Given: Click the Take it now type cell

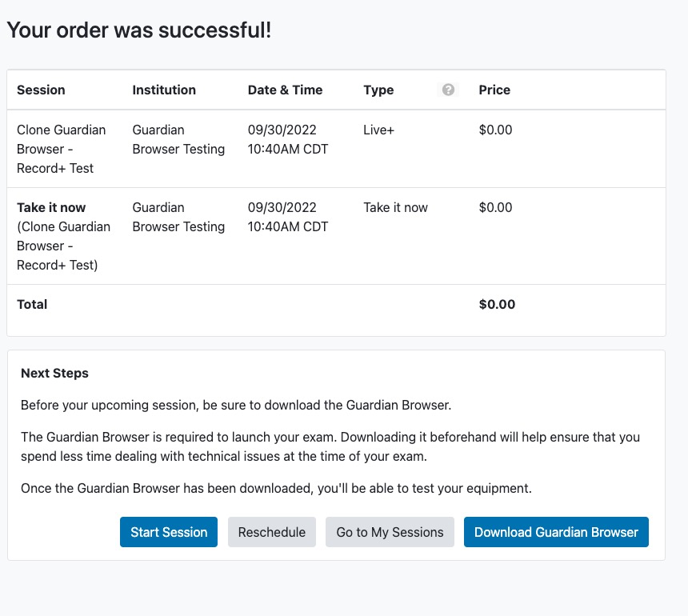Looking at the screenshot, I should (395, 207).
